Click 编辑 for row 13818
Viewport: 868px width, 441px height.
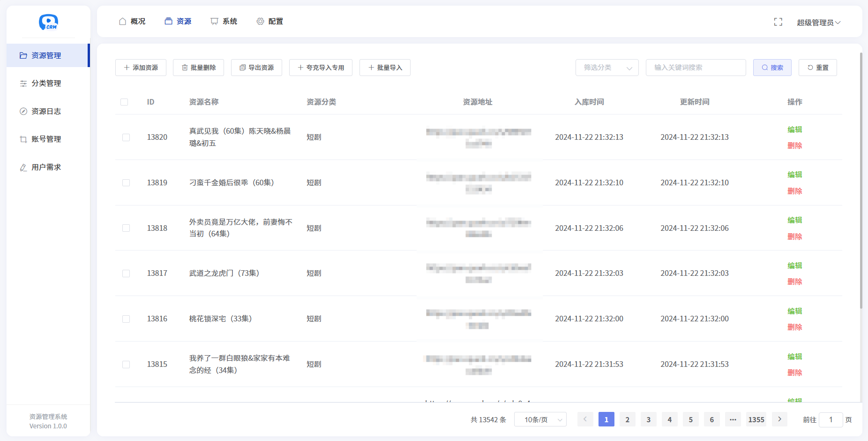click(x=795, y=220)
